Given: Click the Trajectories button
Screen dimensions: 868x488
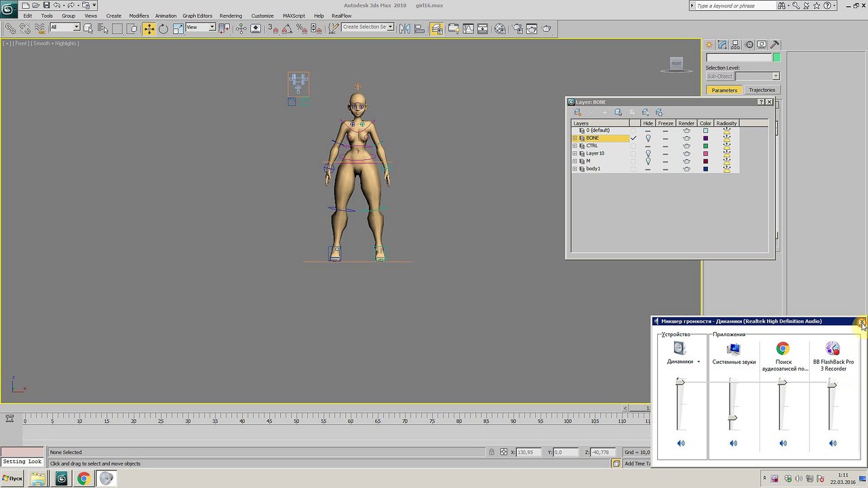Looking at the screenshot, I should pyautogui.click(x=762, y=90).
